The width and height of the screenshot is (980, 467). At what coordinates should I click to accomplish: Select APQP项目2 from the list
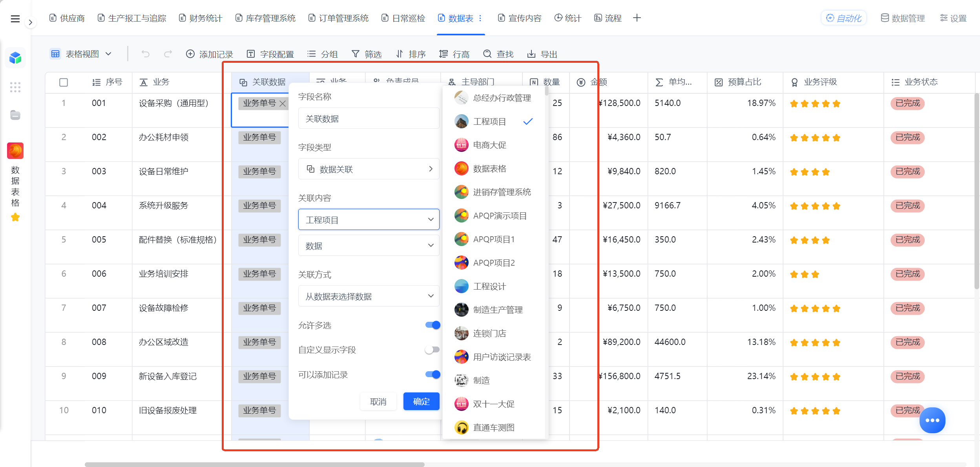pos(494,263)
